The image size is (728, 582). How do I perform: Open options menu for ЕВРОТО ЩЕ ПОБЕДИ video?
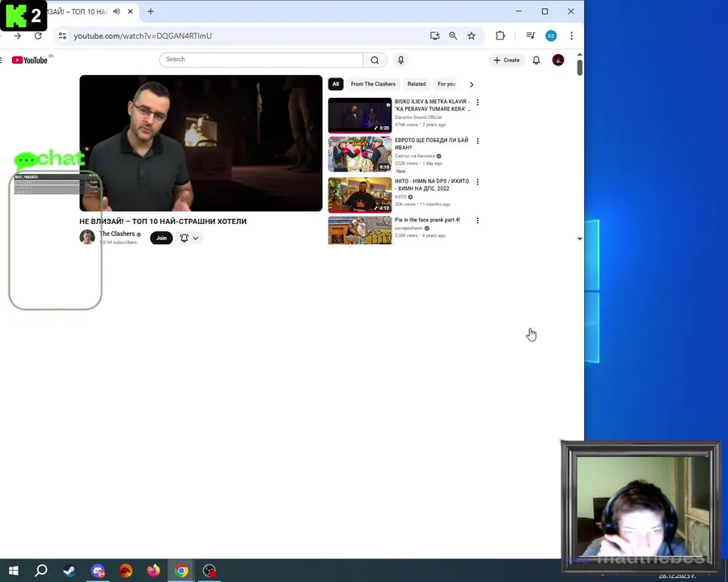478,141
